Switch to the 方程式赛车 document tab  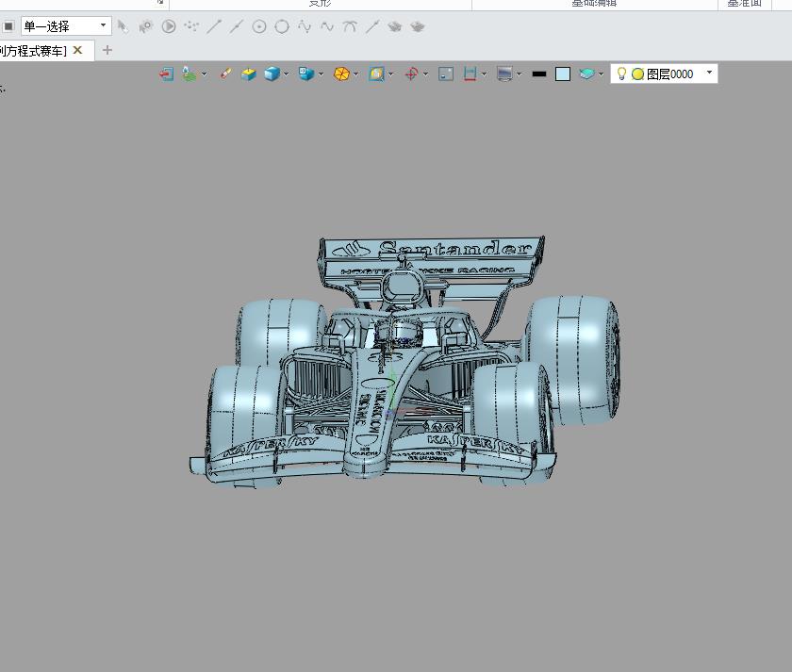pos(33,50)
